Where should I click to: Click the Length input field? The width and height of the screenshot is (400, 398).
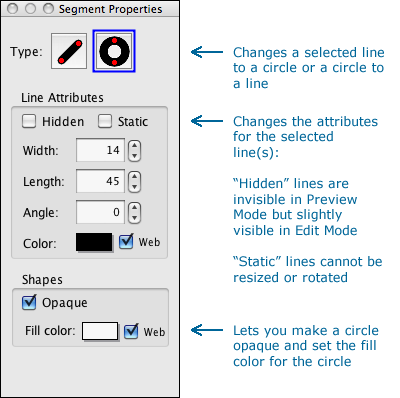tap(100, 181)
